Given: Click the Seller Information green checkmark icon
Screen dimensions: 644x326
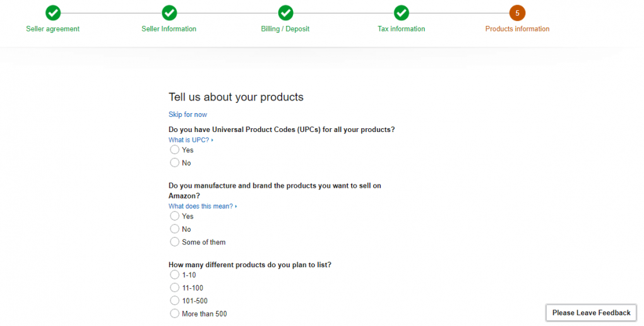Looking at the screenshot, I should point(169,13).
